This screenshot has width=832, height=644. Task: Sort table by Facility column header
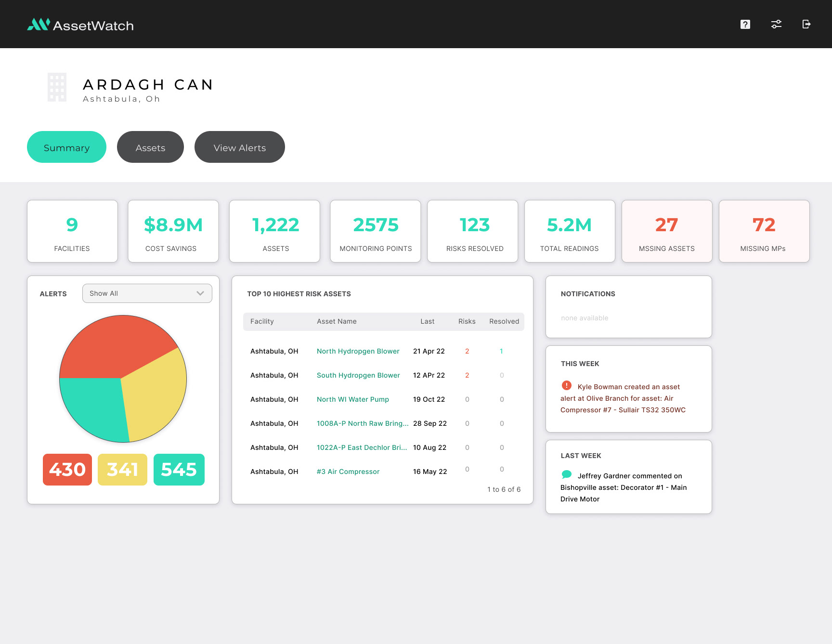point(262,321)
